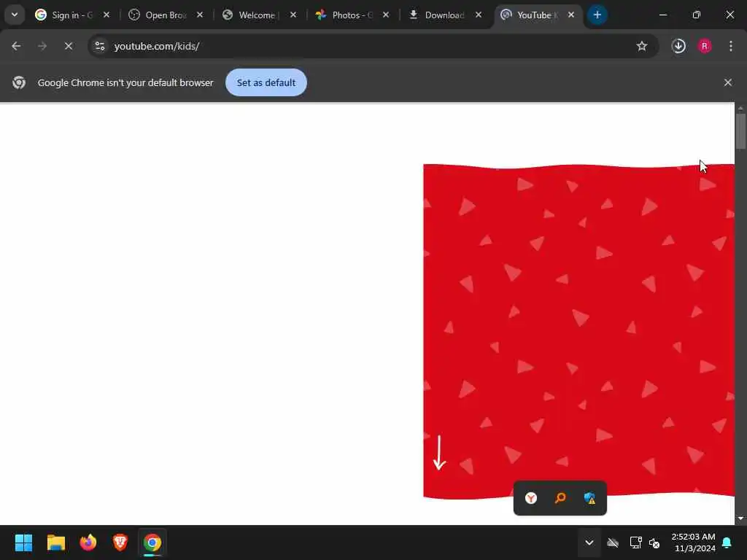Minimize the Chrome window

pos(662,15)
